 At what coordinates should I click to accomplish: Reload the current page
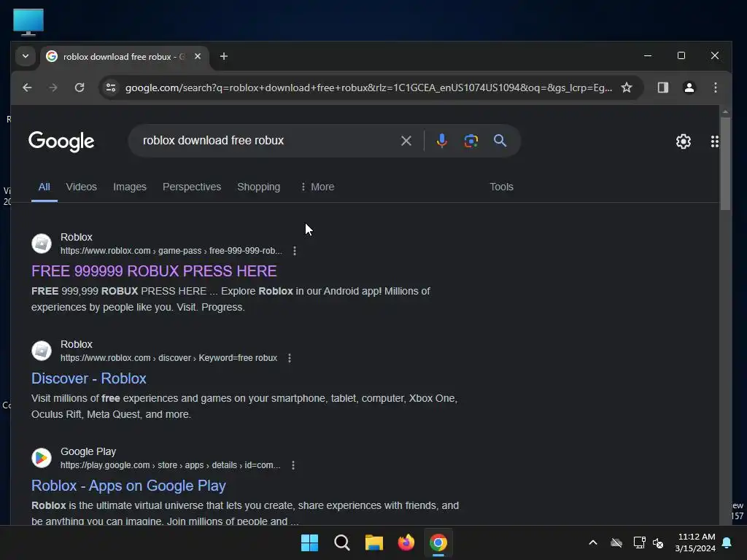tap(80, 87)
